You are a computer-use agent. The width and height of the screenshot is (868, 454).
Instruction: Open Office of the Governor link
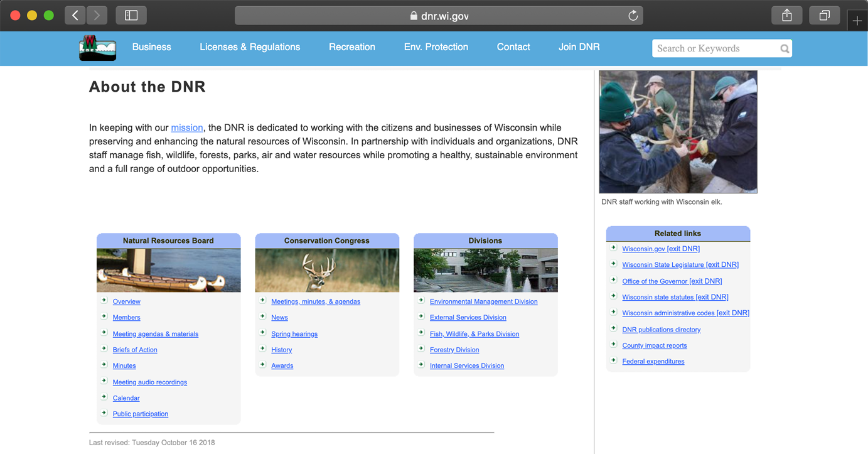[x=672, y=281]
